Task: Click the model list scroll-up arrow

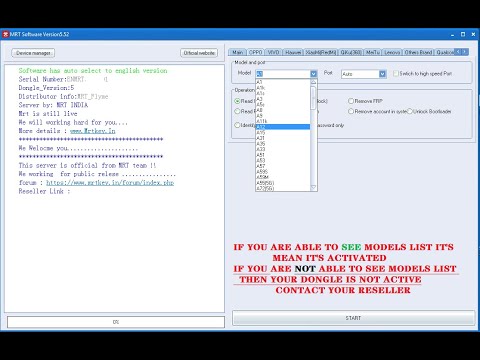Action: coord(313,82)
